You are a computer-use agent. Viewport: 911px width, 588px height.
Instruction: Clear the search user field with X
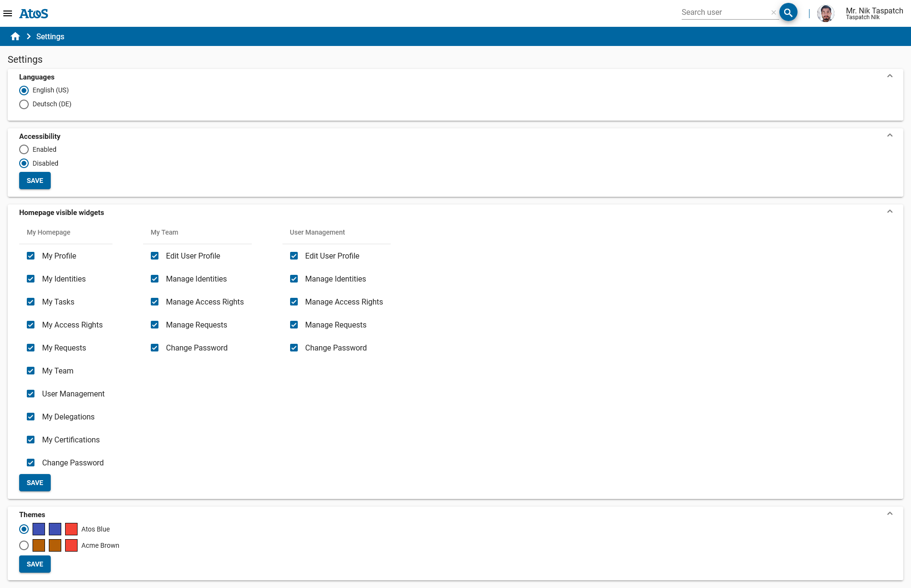(x=774, y=12)
